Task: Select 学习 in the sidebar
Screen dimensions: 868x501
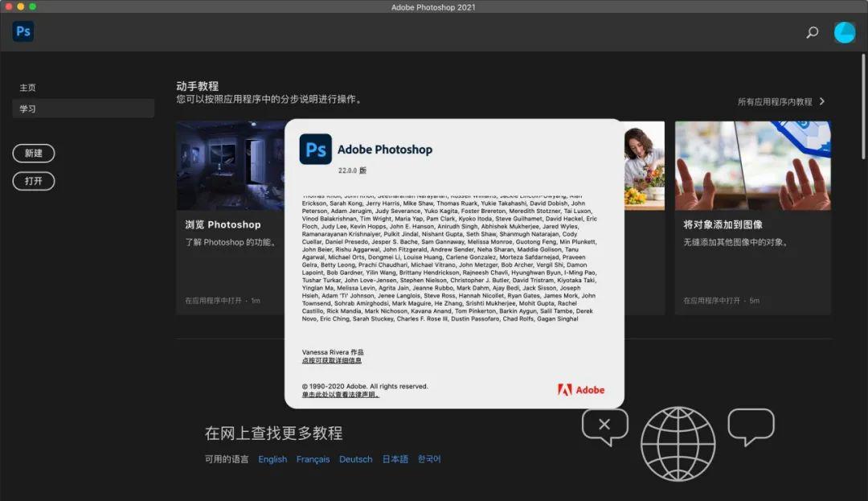Action: [x=83, y=109]
